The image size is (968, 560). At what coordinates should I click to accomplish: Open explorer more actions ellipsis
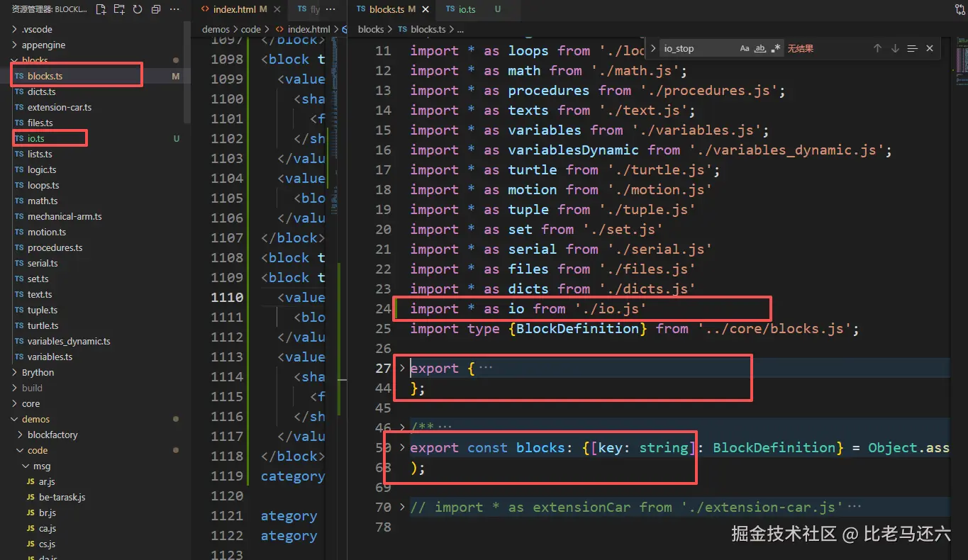pos(174,9)
